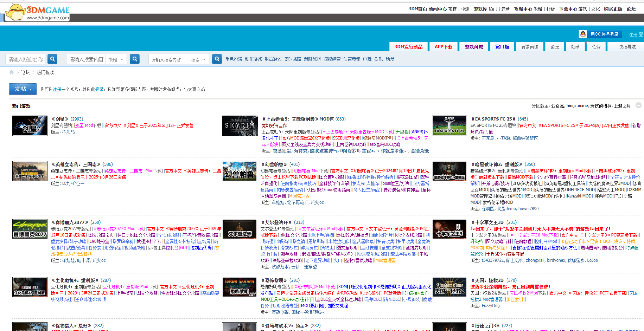Open the Cyberpunk 2077 board icon
This screenshot has height=331, width=644.
[x=30, y=229]
